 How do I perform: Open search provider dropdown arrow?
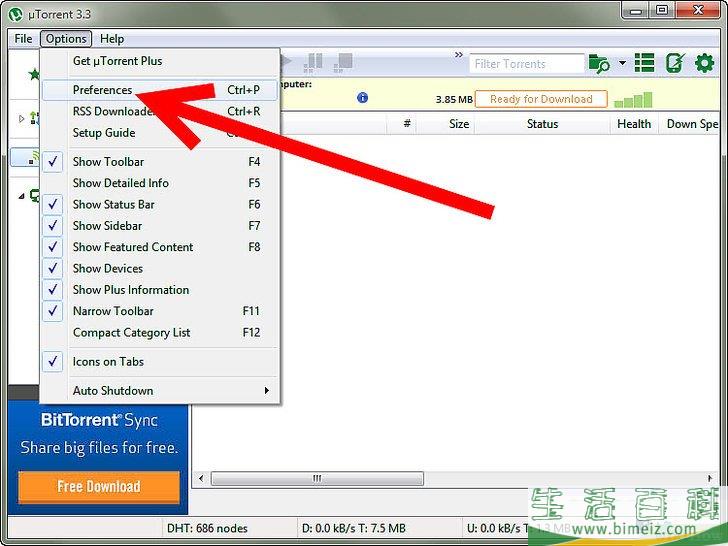pyautogui.click(x=622, y=64)
